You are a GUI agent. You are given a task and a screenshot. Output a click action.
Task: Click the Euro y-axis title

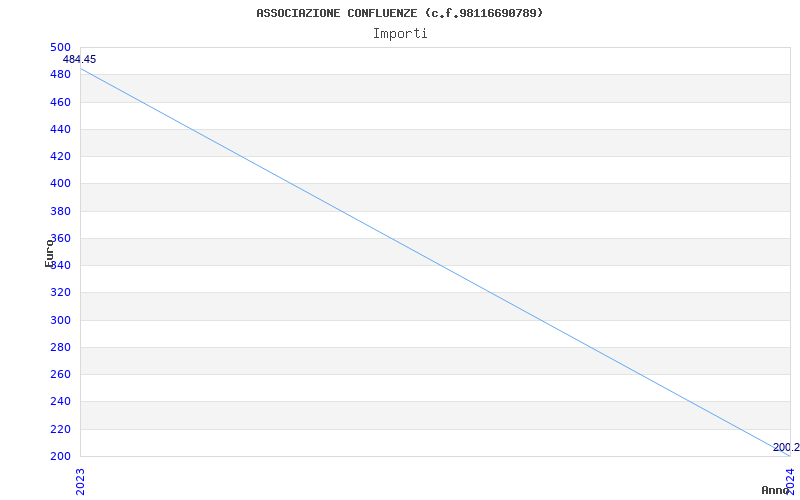tap(49, 253)
